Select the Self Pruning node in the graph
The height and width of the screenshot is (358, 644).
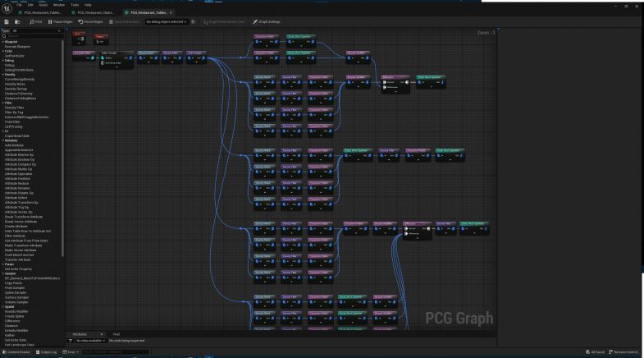pyautogui.click(x=196, y=57)
